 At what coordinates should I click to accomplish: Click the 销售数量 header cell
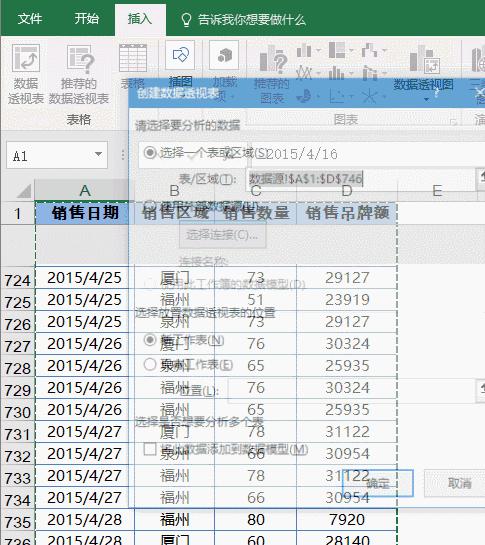[256, 213]
